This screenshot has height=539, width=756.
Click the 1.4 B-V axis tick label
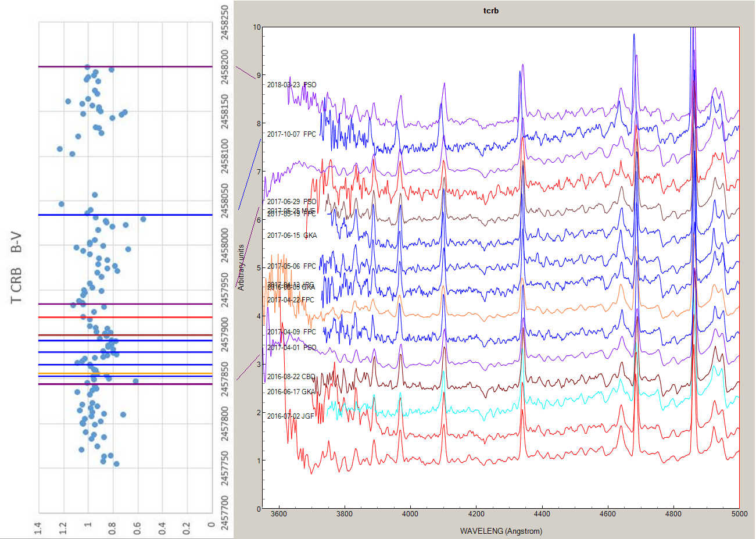tap(39, 527)
